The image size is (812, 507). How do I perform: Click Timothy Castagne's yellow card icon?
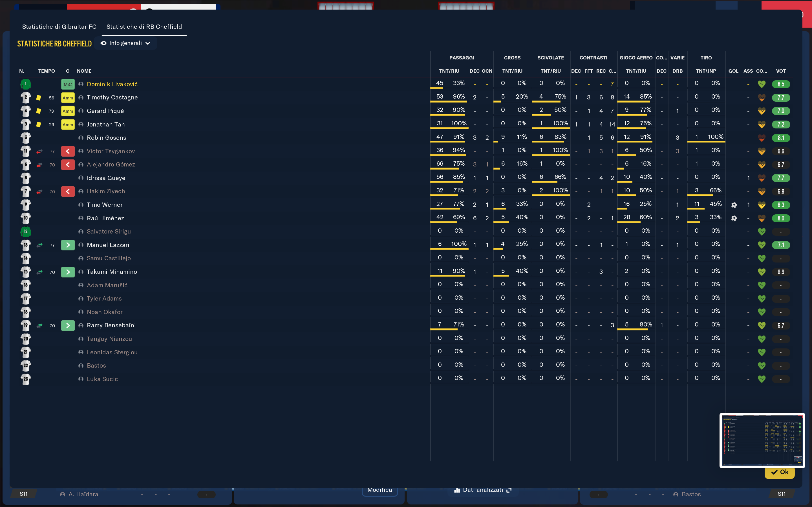point(39,97)
